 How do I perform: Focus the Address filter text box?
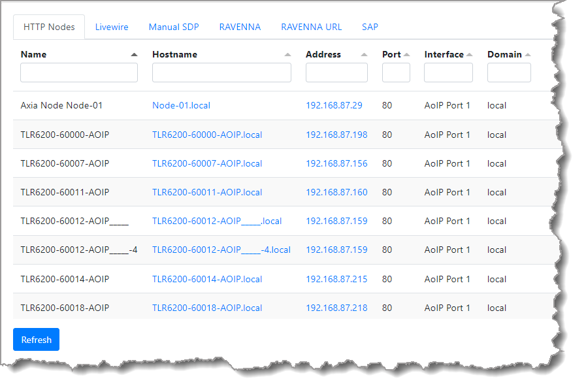(x=336, y=73)
